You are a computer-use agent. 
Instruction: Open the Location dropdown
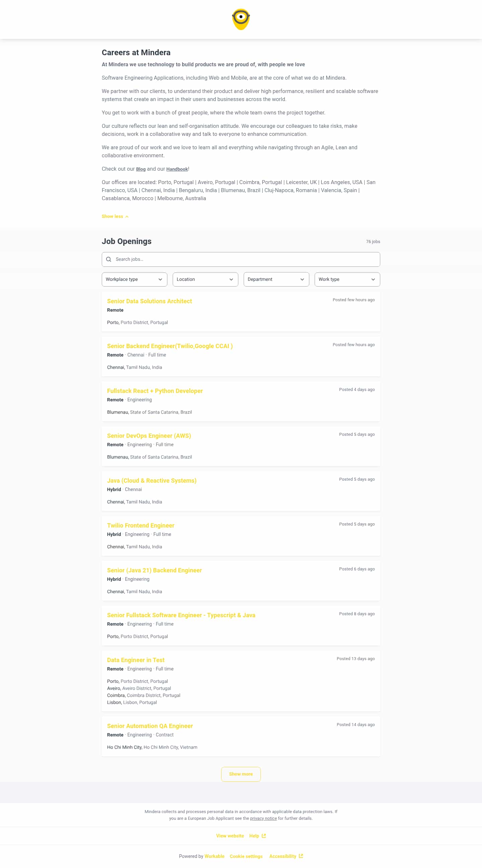(206, 279)
